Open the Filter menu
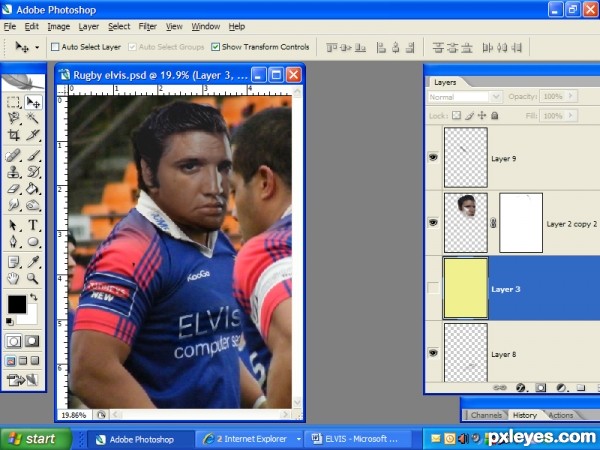The image size is (600, 450). coord(148,26)
